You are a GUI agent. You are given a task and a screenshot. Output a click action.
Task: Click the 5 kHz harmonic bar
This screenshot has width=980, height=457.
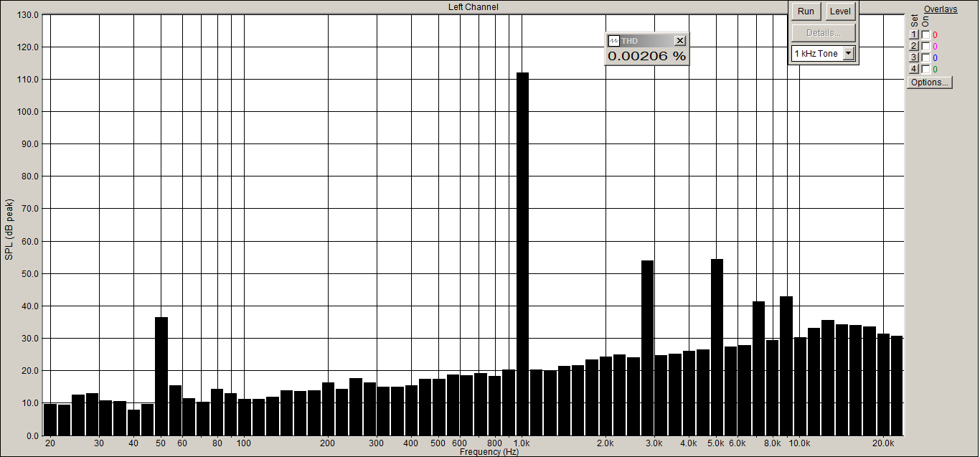(717, 347)
